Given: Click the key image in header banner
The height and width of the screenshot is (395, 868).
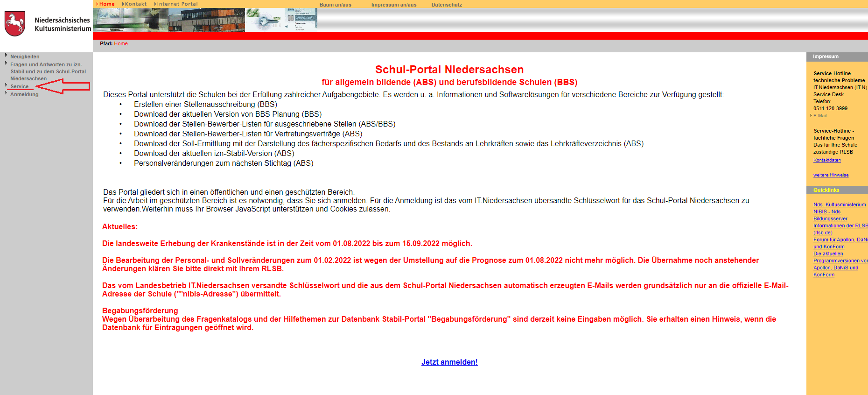Looking at the screenshot, I should (x=265, y=20).
